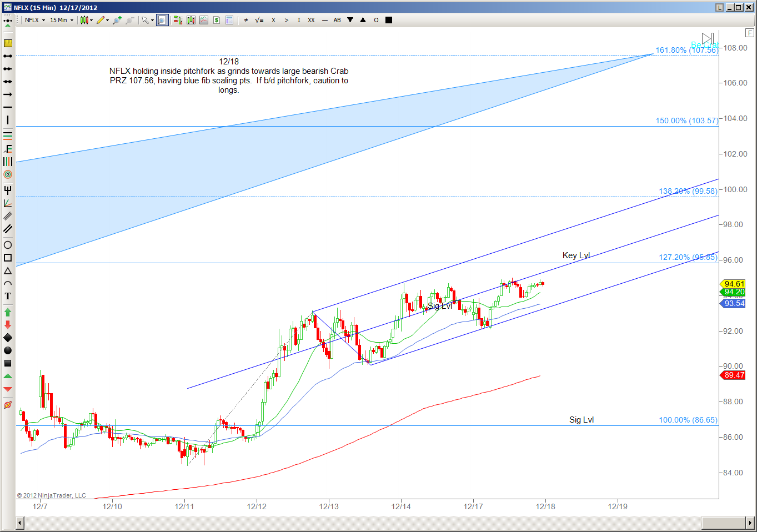Click the horizontal scrollbar right arrow
This screenshot has width=757, height=532.
[750, 523]
